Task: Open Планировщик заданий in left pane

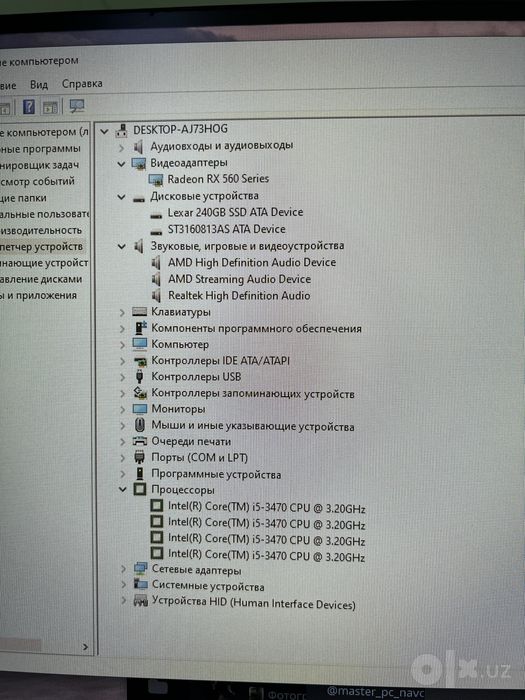Action: click(x=40, y=165)
